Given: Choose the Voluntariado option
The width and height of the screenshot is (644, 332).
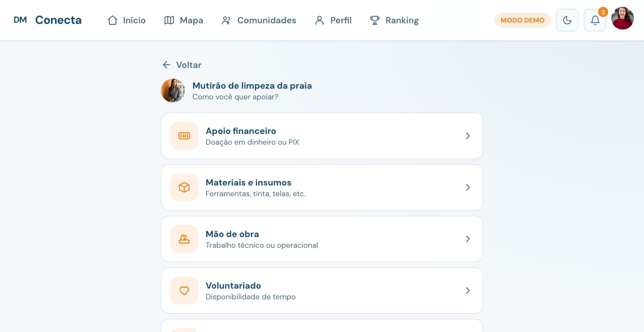Looking at the screenshot, I should tap(322, 290).
